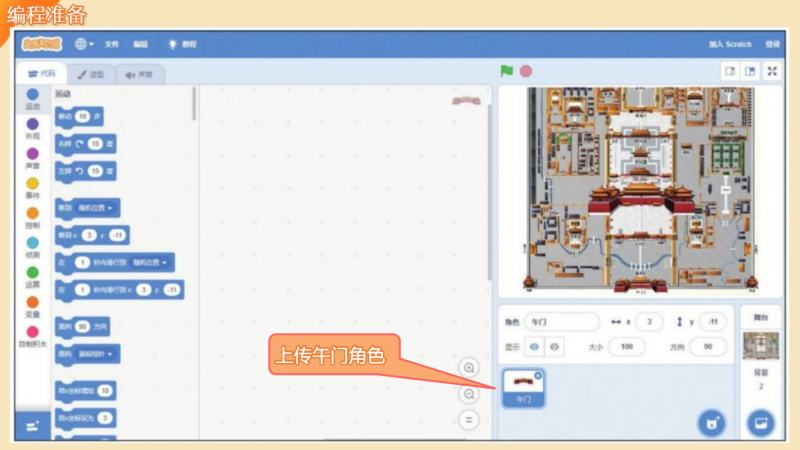Switch to small stage layout
Image resolution: width=800 pixels, height=450 pixels.
pyautogui.click(x=730, y=71)
